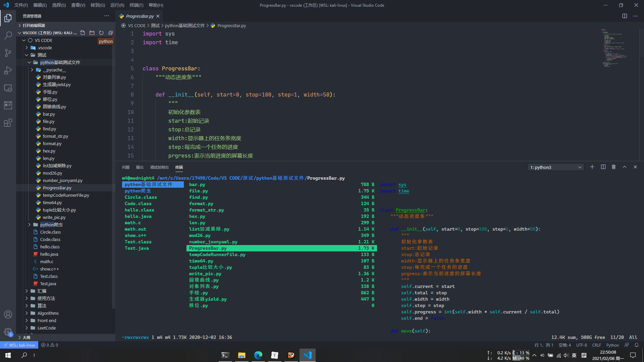Toggle the notifications bell in status bar
Viewport: 644px width, 362px height.
pos(637,345)
